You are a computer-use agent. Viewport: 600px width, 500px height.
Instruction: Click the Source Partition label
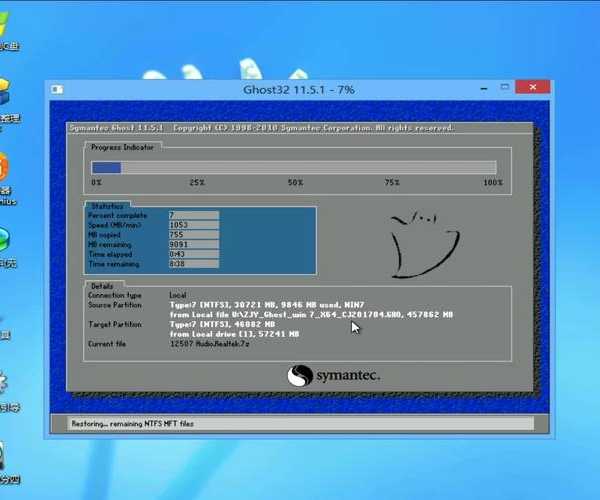(115, 305)
